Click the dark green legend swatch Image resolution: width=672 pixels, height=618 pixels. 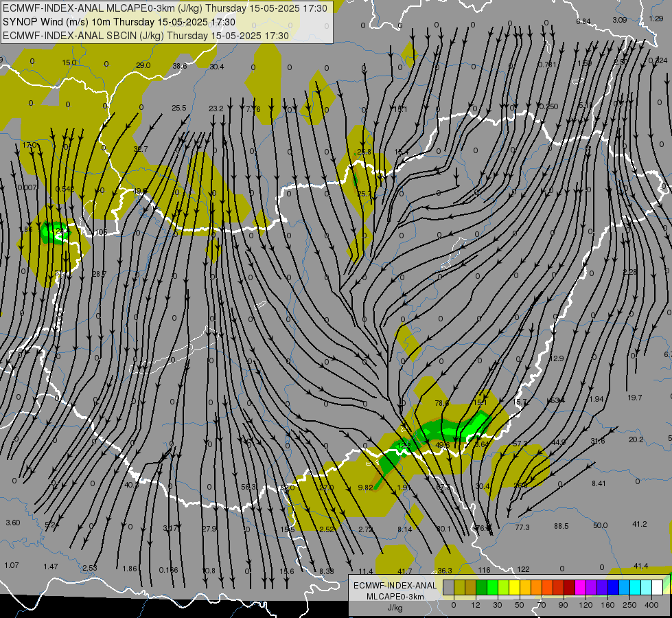(x=482, y=586)
